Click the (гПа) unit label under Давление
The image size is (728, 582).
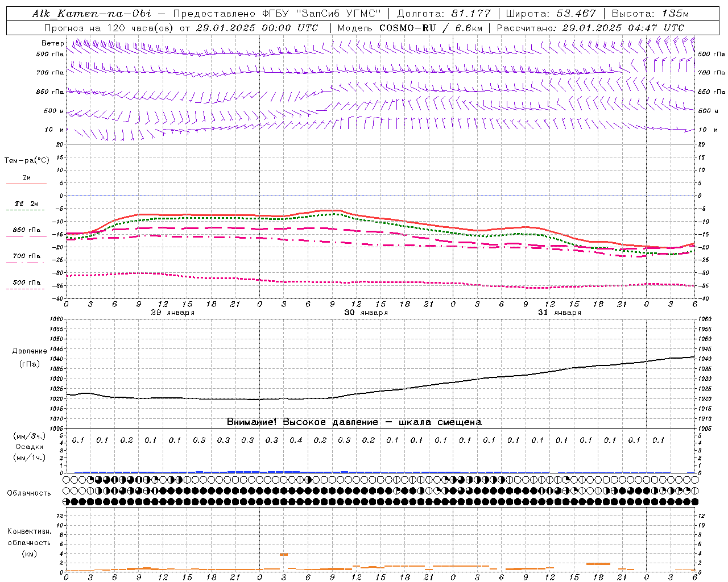[30, 364]
